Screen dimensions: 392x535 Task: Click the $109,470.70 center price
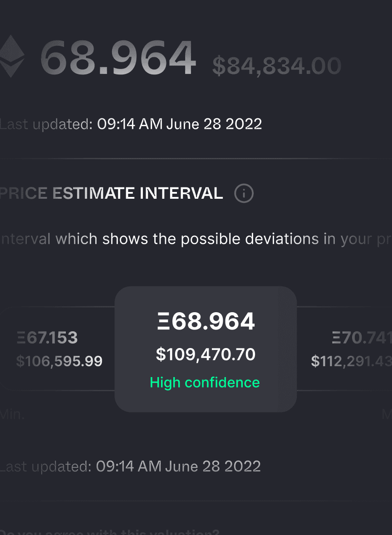pyautogui.click(x=206, y=354)
